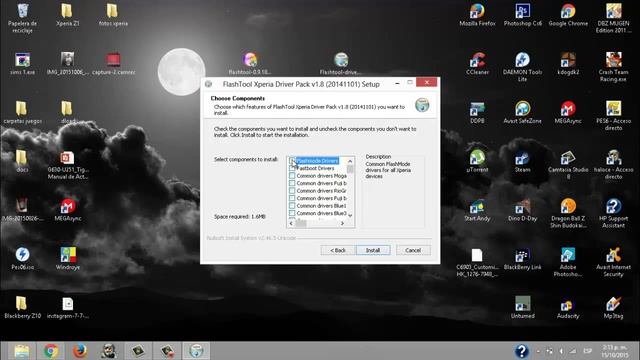Click component list scroll-down arrow
The width and height of the screenshot is (640, 360).
350,215
